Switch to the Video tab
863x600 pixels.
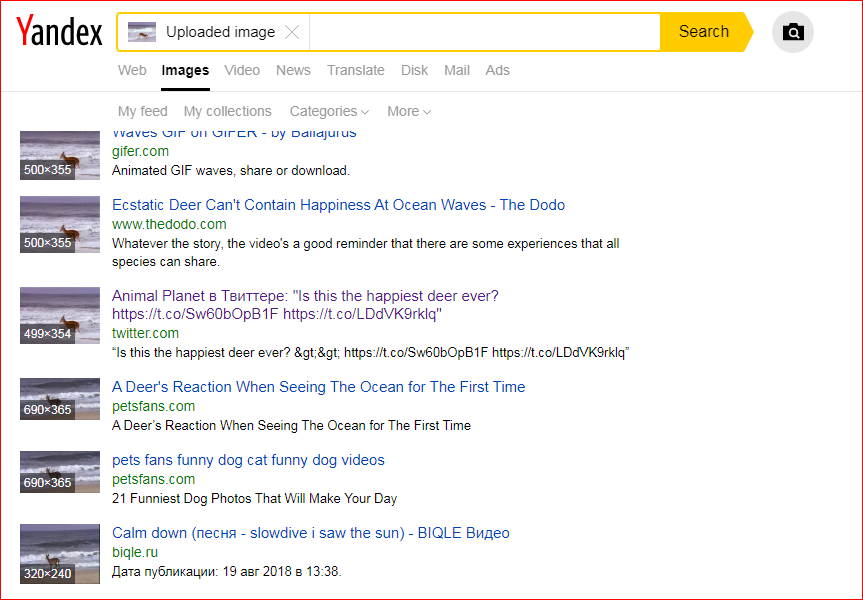tap(242, 70)
